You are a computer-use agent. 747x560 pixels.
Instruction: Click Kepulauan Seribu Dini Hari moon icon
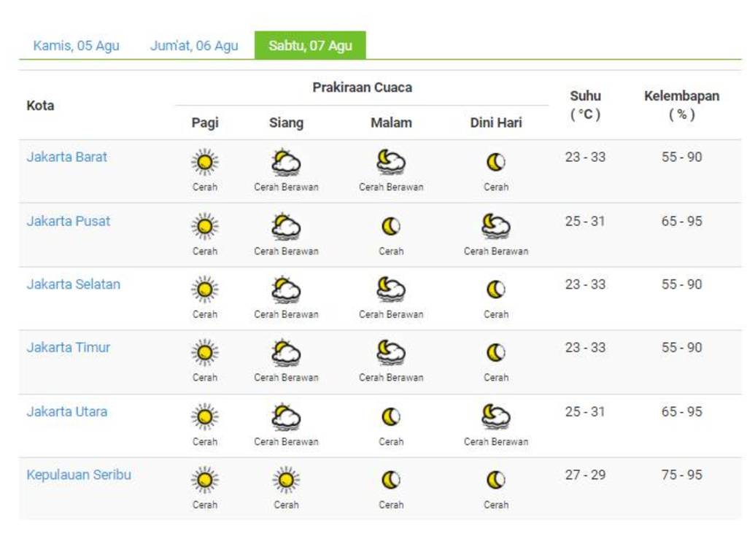tap(496, 481)
